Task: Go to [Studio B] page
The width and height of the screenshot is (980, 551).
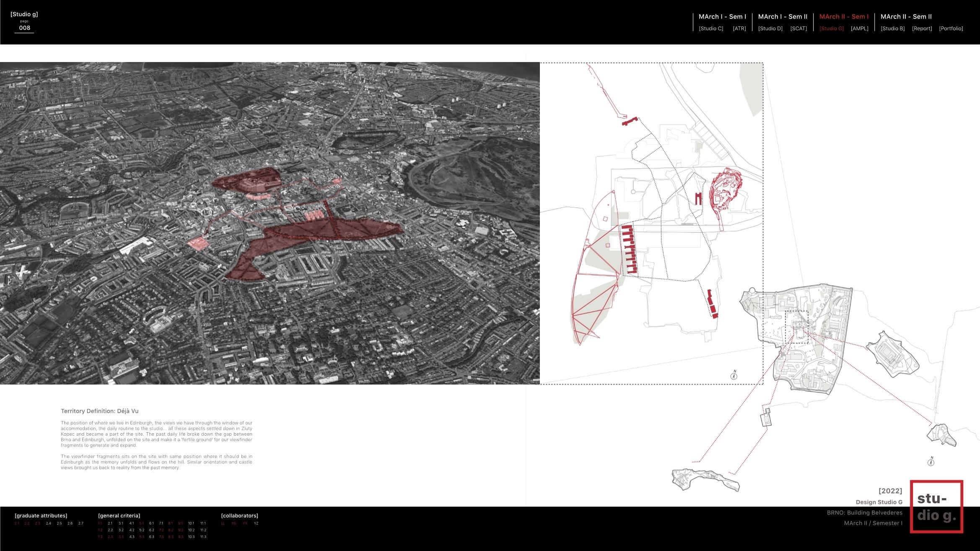Action: tap(892, 29)
